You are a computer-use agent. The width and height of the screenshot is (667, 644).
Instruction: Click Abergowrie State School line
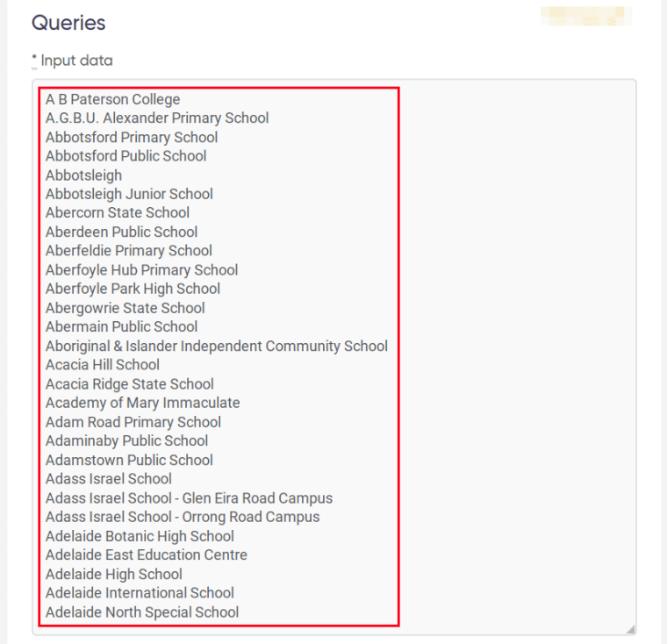pos(125,308)
